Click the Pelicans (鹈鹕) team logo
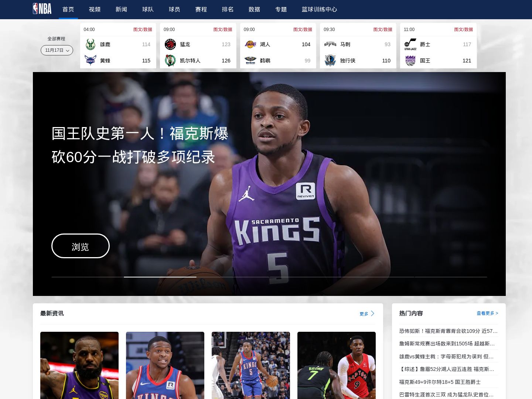The width and height of the screenshot is (532, 399). (x=250, y=61)
